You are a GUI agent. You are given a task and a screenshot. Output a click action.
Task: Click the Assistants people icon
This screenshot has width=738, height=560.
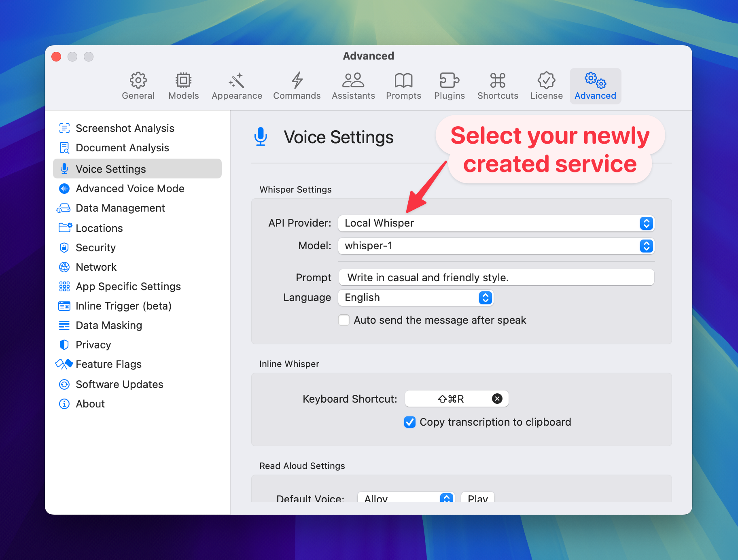click(x=353, y=80)
